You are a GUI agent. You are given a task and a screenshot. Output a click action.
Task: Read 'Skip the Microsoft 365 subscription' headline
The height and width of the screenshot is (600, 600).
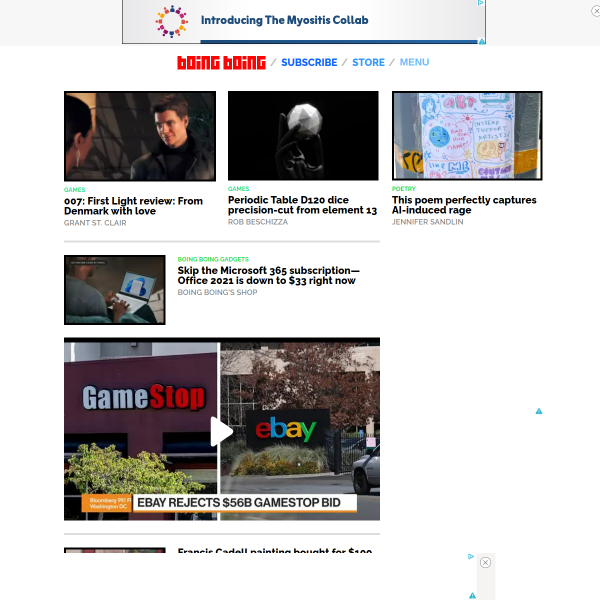(x=269, y=276)
